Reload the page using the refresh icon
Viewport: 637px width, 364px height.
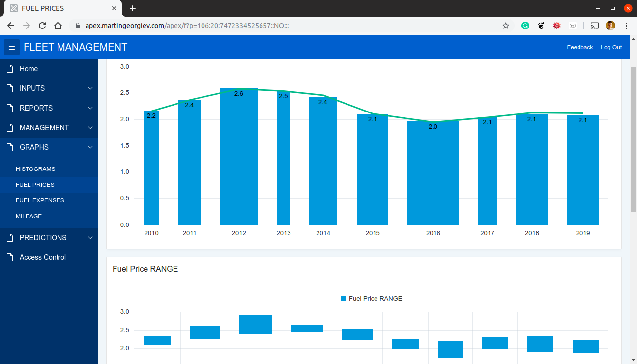click(x=42, y=26)
